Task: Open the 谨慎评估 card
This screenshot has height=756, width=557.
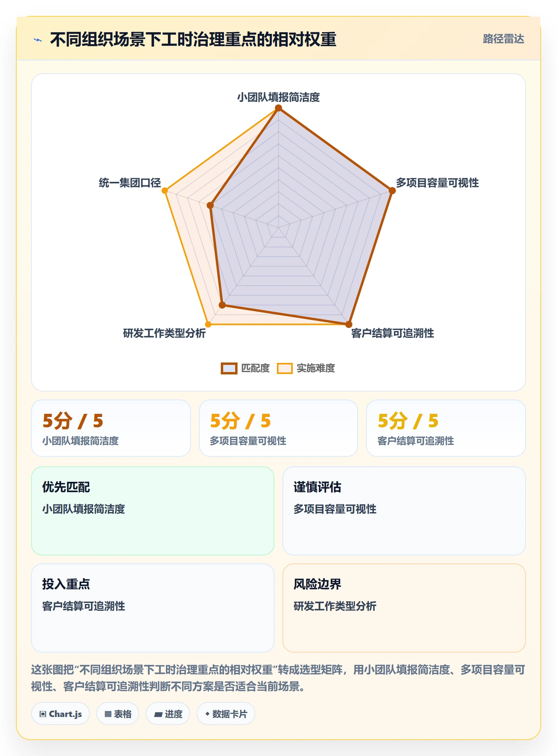Action: click(x=404, y=511)
